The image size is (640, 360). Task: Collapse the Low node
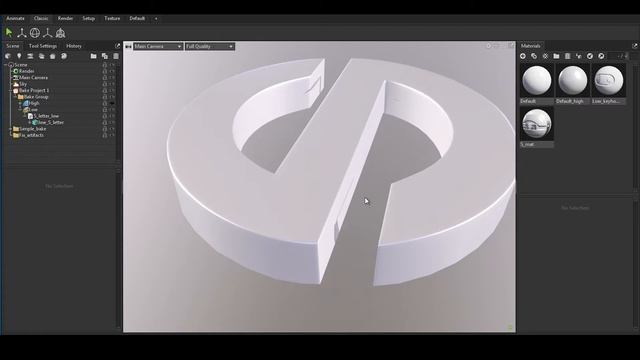coord(20,110)
